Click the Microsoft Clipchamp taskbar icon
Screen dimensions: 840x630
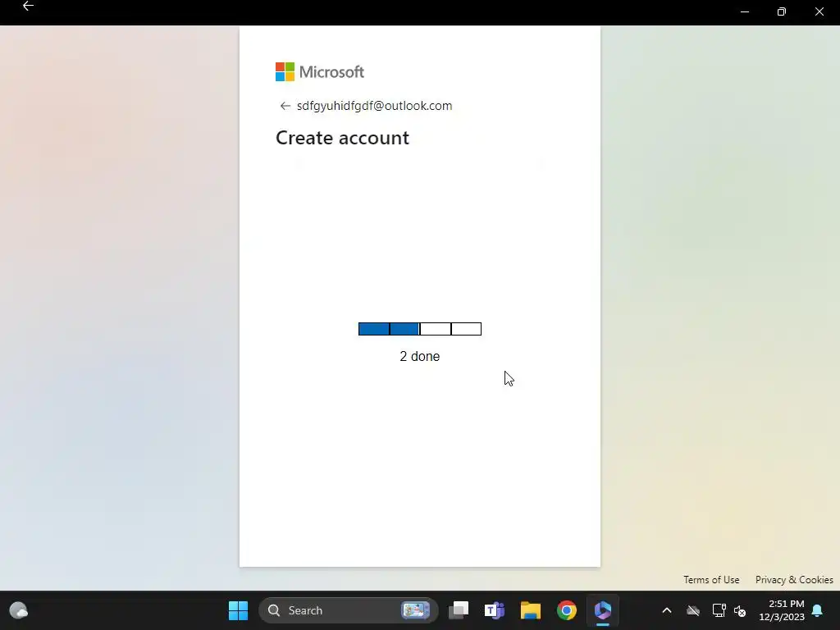point(603,610)
